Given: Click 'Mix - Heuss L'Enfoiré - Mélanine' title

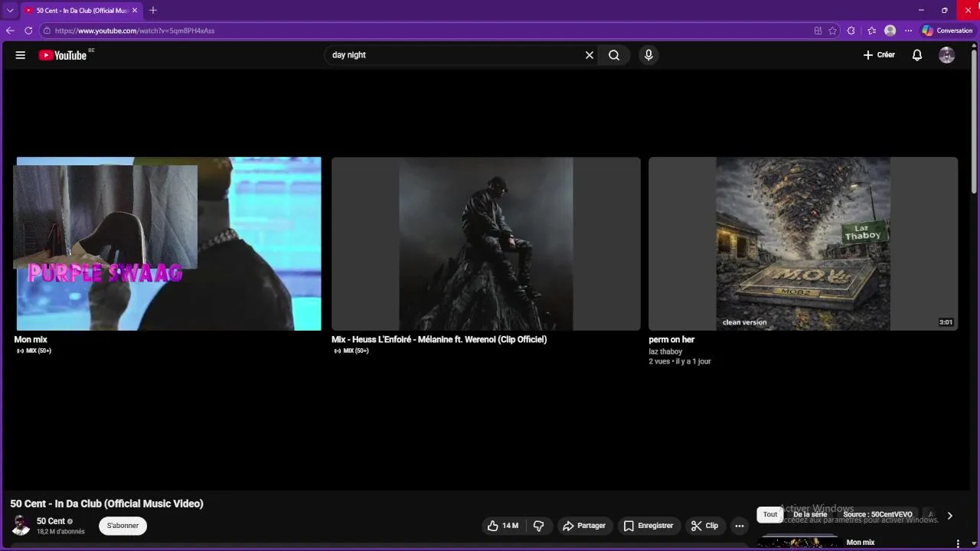Looking at the screenshot, I should (x=439, y=339).
